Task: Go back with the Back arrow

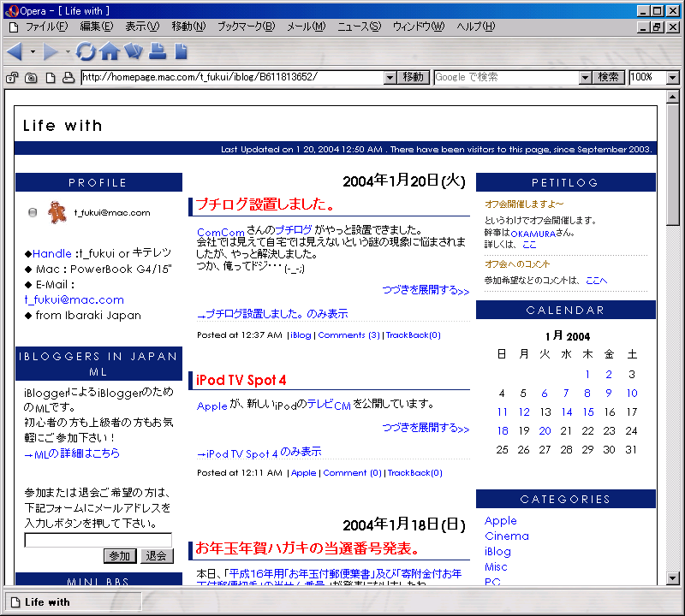Action: 15,51
